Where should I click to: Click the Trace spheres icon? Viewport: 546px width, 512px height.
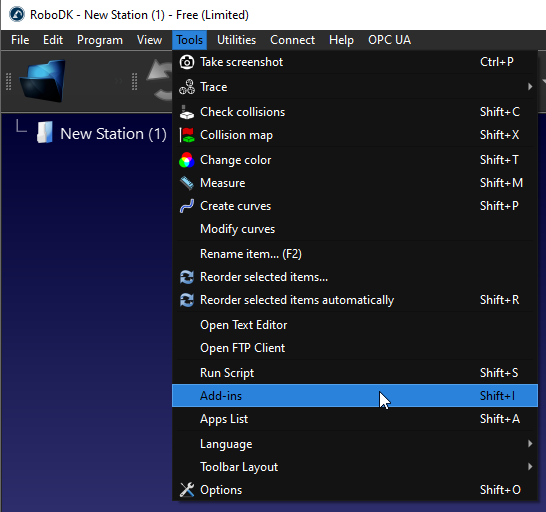[187, 87]
